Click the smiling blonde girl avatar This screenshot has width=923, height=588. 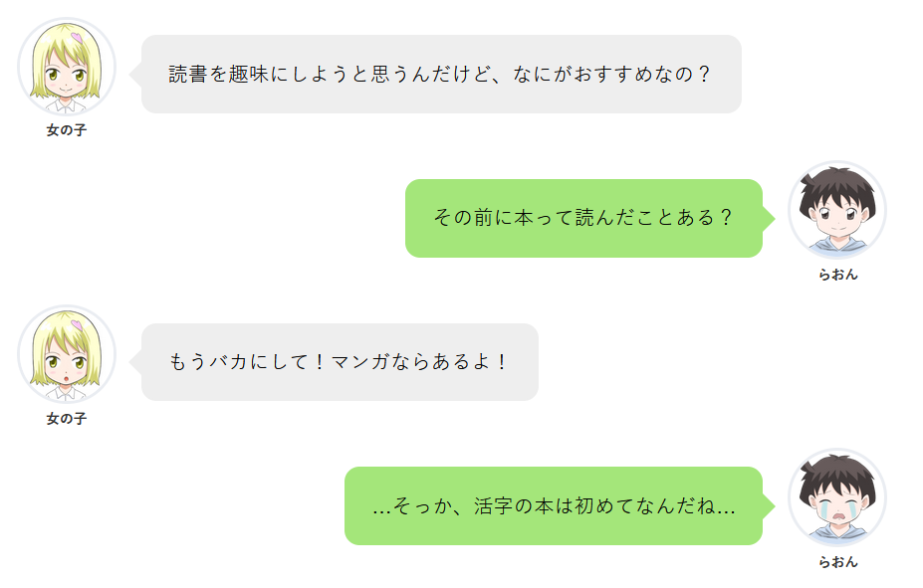coord(67,67)
